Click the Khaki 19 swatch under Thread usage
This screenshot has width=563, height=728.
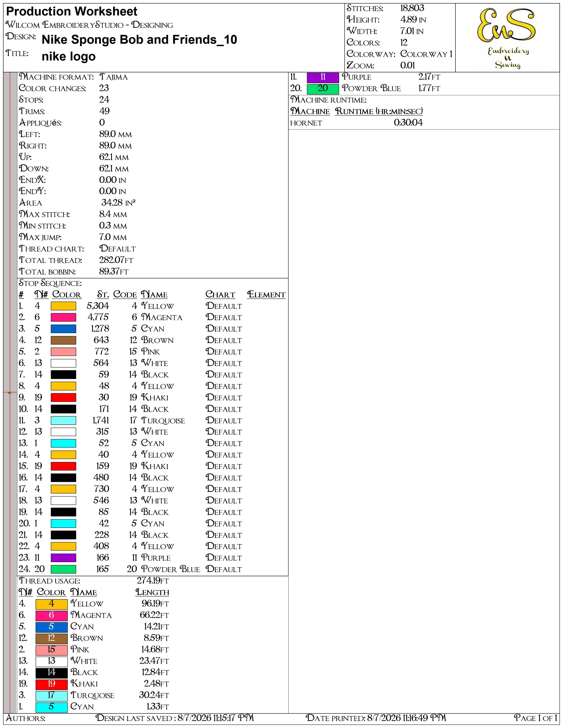tap(51, 684)
